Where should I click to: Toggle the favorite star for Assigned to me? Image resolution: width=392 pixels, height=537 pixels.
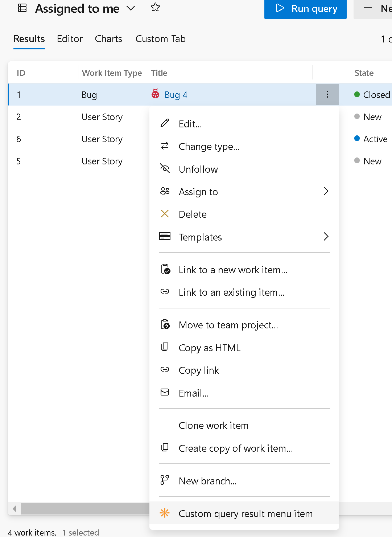click(155, 8)
